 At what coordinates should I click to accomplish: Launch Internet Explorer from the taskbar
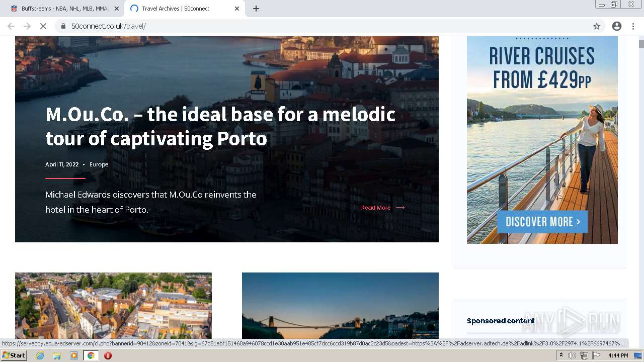40,355
